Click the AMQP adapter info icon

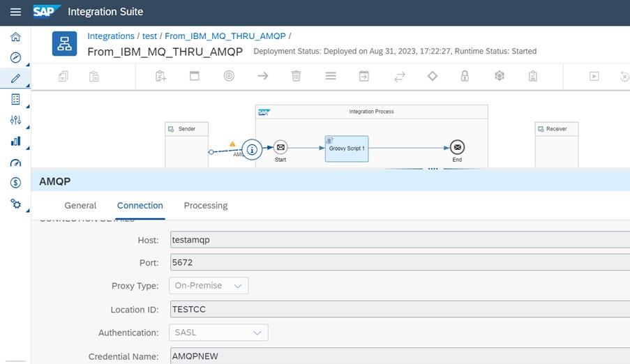(x=252, y=150)
